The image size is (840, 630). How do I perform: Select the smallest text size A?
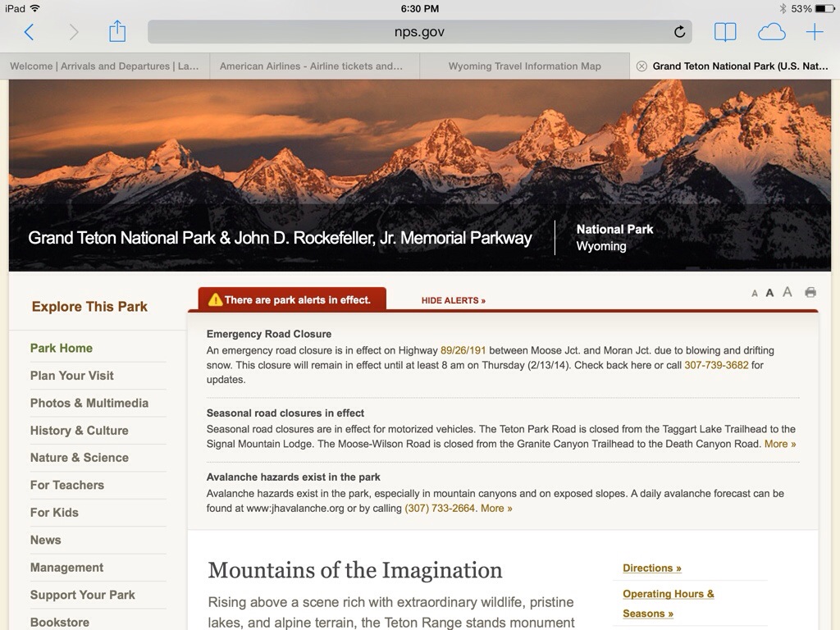point(755,294)
